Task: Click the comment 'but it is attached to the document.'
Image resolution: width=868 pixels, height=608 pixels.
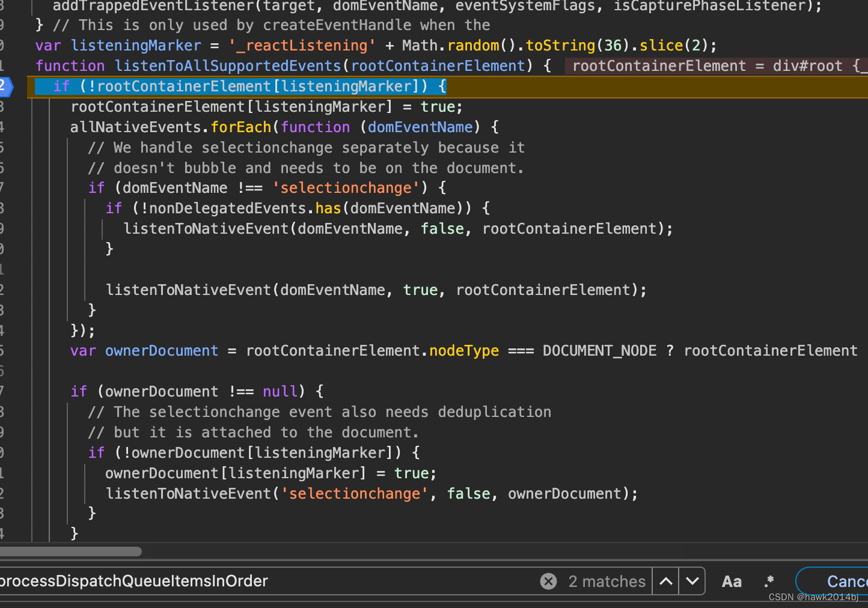Action: [x=253, y=433]
